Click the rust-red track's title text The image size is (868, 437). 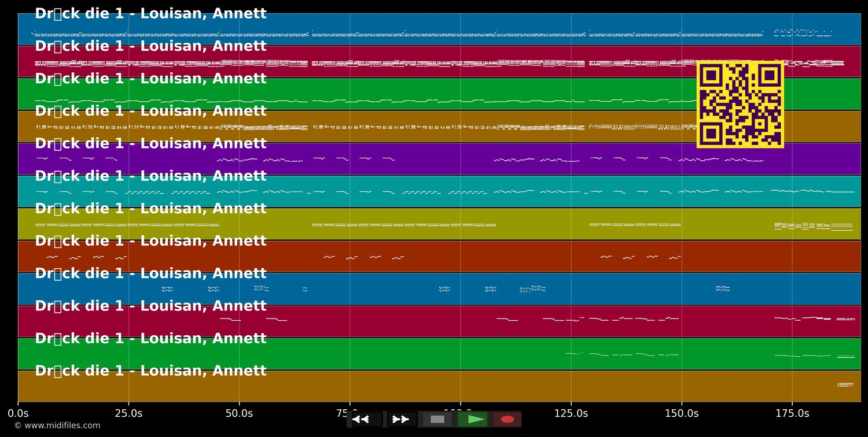point(150,240)
